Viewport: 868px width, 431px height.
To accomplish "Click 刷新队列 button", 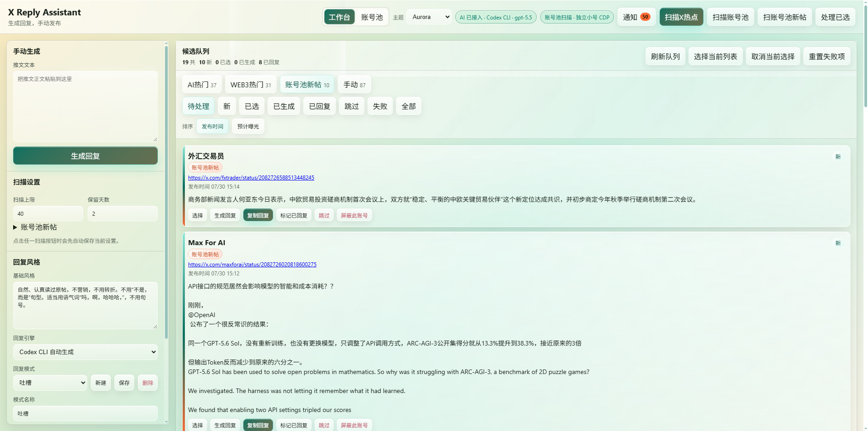I will point(665,57).
